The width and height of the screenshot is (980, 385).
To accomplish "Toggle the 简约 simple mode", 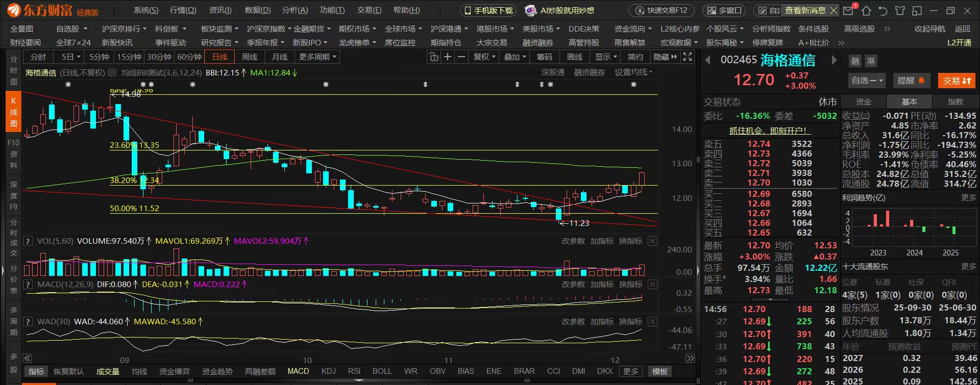I will (x=635, y=57).
